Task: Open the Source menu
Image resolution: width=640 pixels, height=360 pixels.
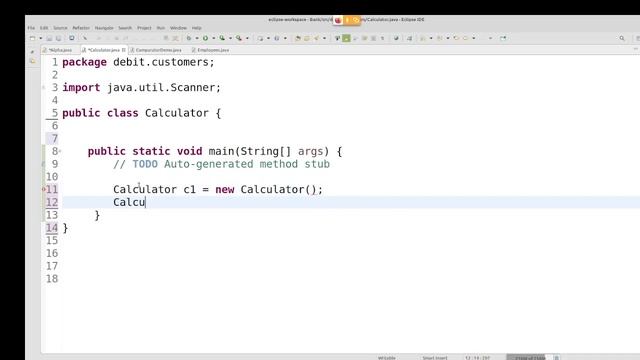Action: point(60,28)
